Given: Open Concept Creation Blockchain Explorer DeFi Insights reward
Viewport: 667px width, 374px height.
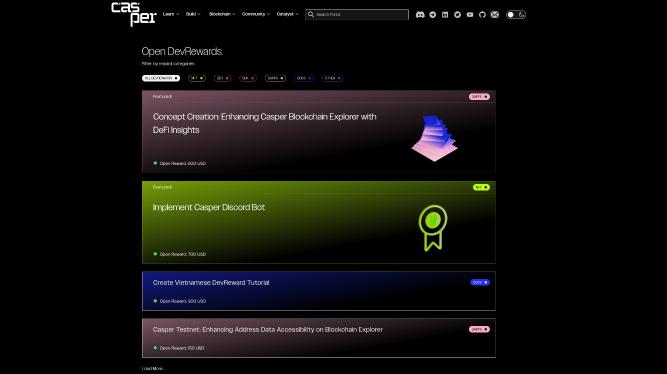Looking at the screenshot, I should click(x=319, y=131).
